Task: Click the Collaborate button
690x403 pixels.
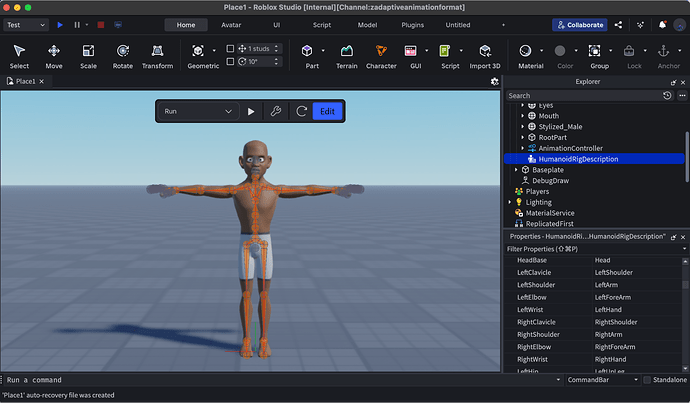Action: pos(580,25)
